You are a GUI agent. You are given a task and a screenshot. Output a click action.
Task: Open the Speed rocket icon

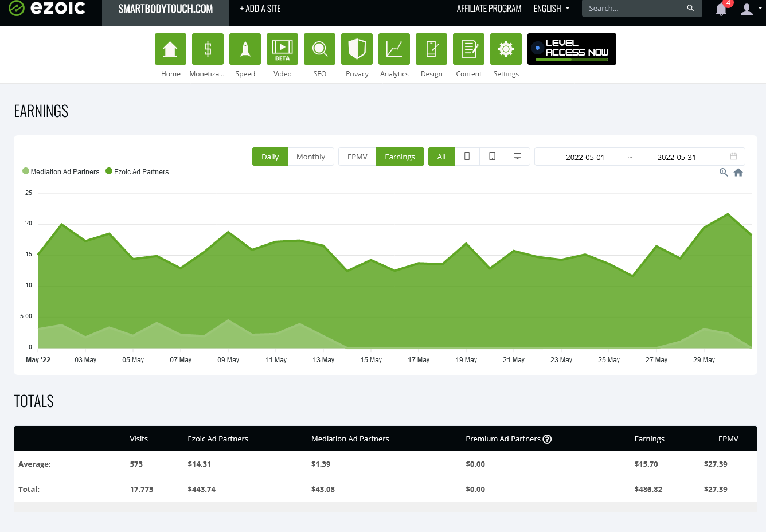point(245,49)
